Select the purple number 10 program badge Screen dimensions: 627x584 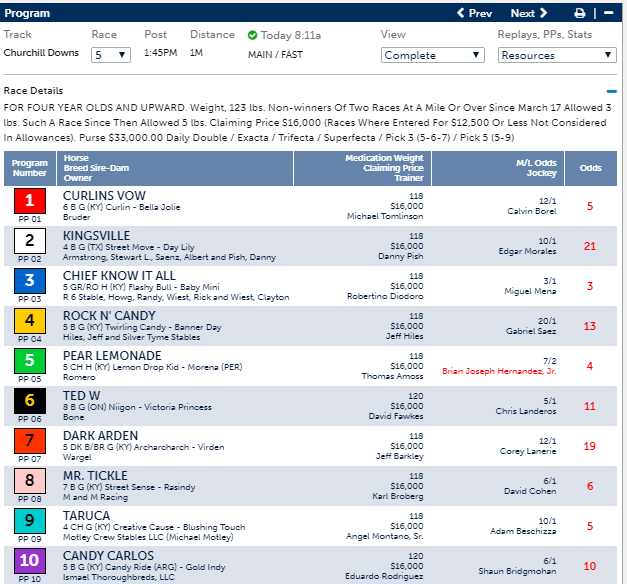click(x=29, y=560)
